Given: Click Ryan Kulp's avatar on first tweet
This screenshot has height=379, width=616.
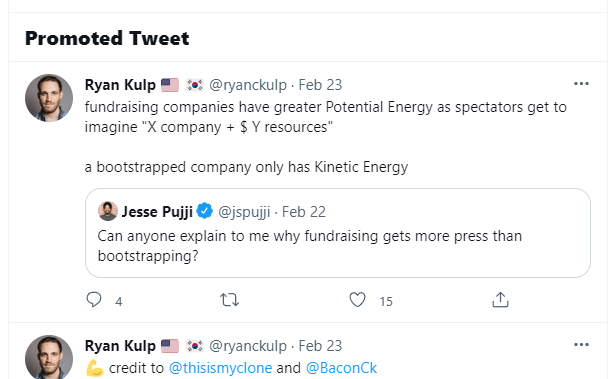Looking at the screenshot, I should coord(49,98).
